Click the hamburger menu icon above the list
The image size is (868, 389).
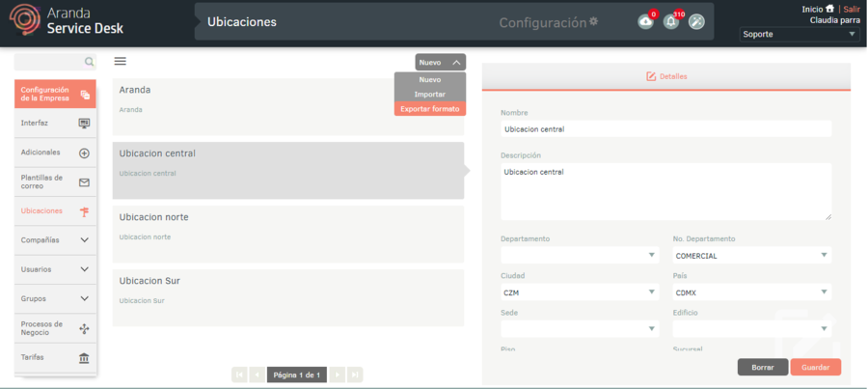121,61
